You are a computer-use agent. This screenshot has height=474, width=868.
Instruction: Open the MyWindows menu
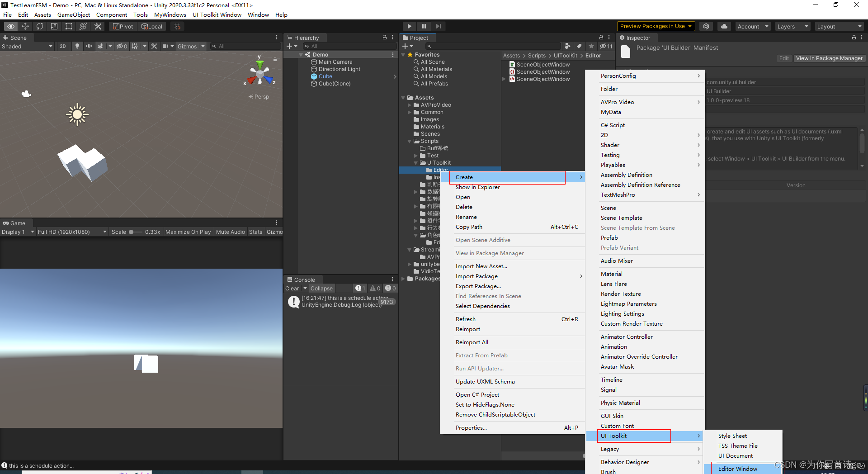(x=170, y=14)
